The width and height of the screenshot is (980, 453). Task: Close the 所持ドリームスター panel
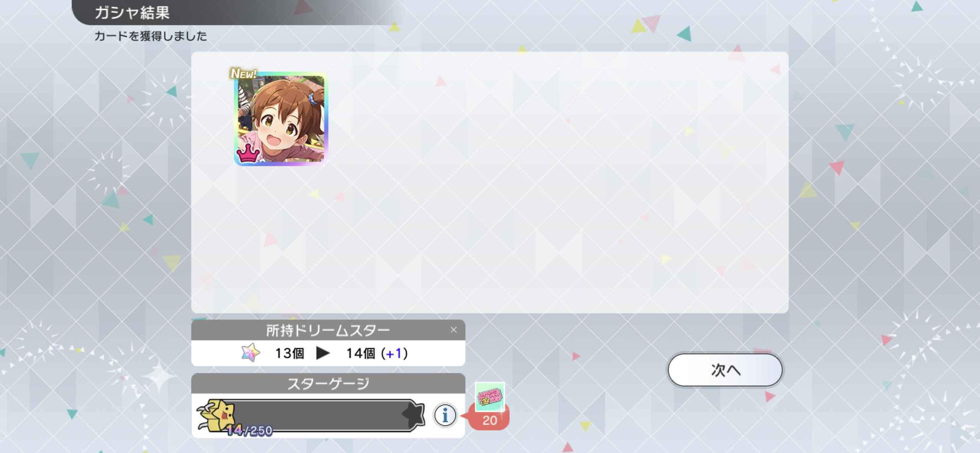click(x=454, y=330)
